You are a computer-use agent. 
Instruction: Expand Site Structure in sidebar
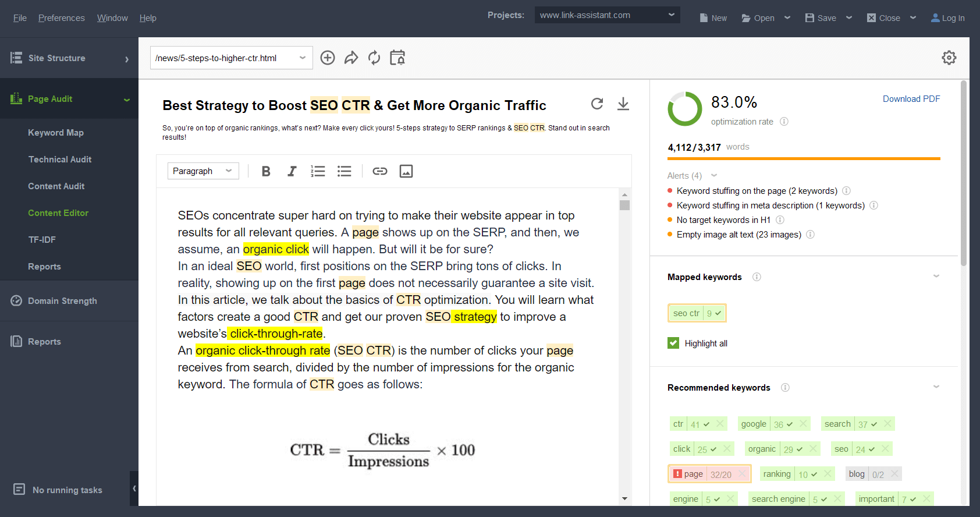pyautogui.click(x=69, y=58)
